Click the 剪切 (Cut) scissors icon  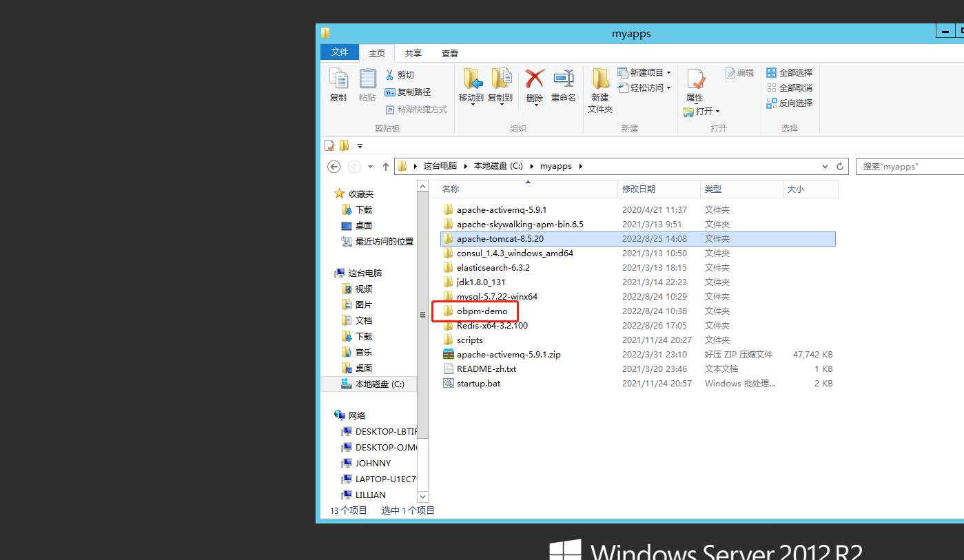[x=390, y=74]
